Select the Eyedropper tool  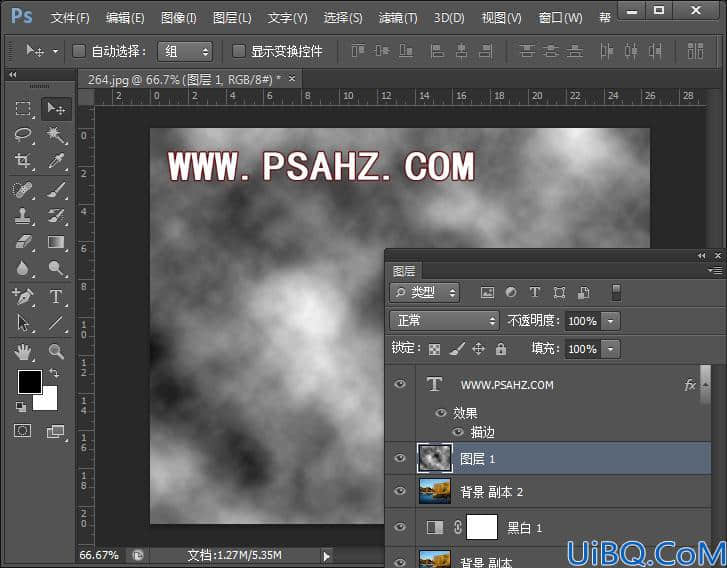[x=56, y=161]
